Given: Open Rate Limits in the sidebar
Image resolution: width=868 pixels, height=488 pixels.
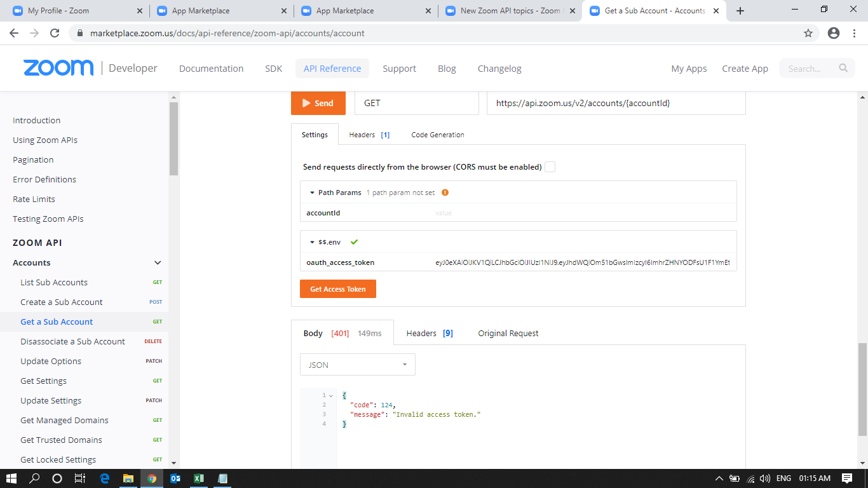Looking at the screenshot, I should click(x=34, y=199).
